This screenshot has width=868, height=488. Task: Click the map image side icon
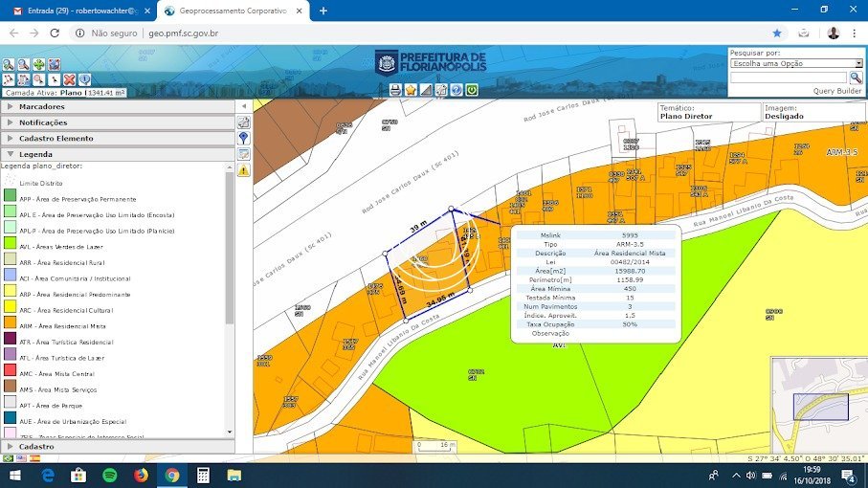(244, 154)
